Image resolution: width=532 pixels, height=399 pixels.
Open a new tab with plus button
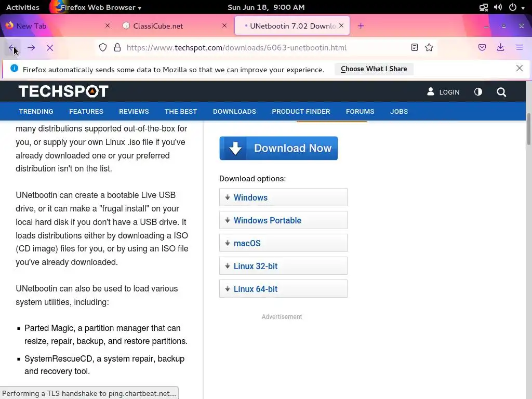coord(361,26)
